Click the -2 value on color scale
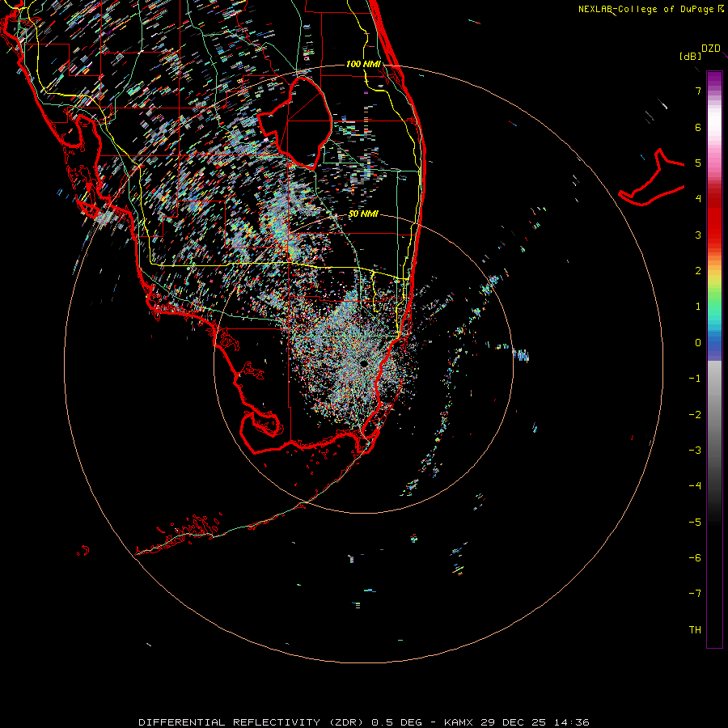The image size is (728, 728). coord(695,415)
